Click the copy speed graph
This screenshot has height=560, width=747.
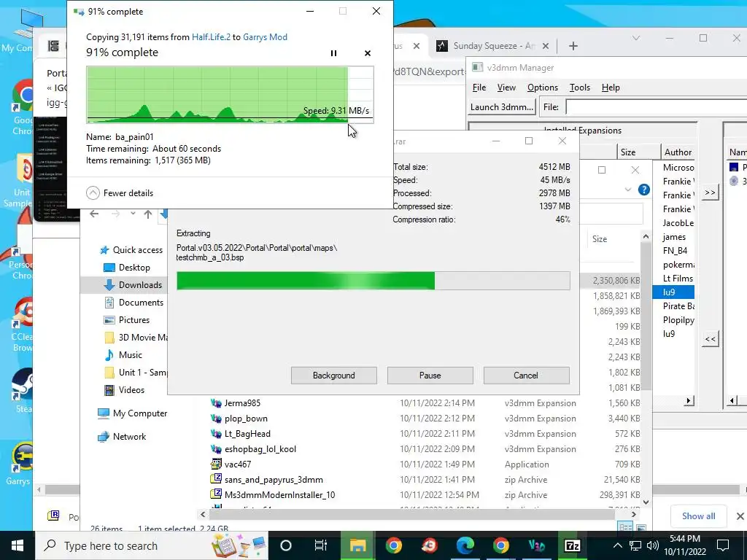click(x=230, y=95)
